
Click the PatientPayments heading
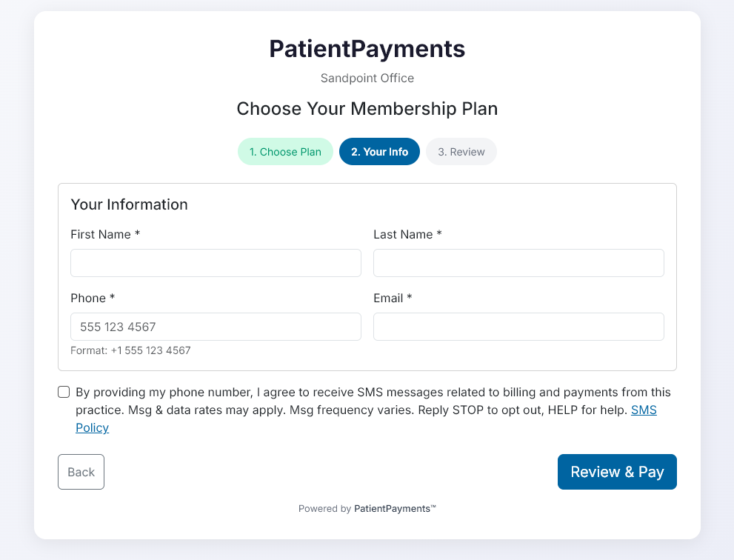click(x=367, y=49)
